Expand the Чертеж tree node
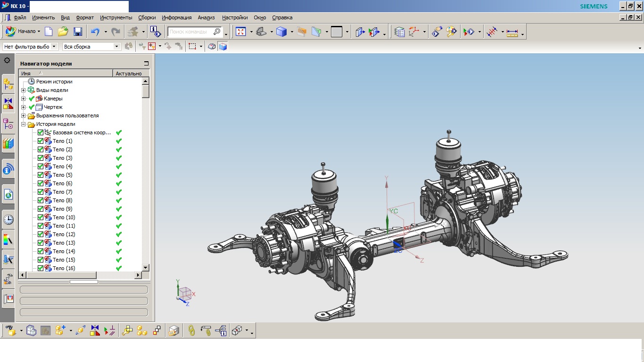This screenshot has width=644, height=362. (24, 107)
